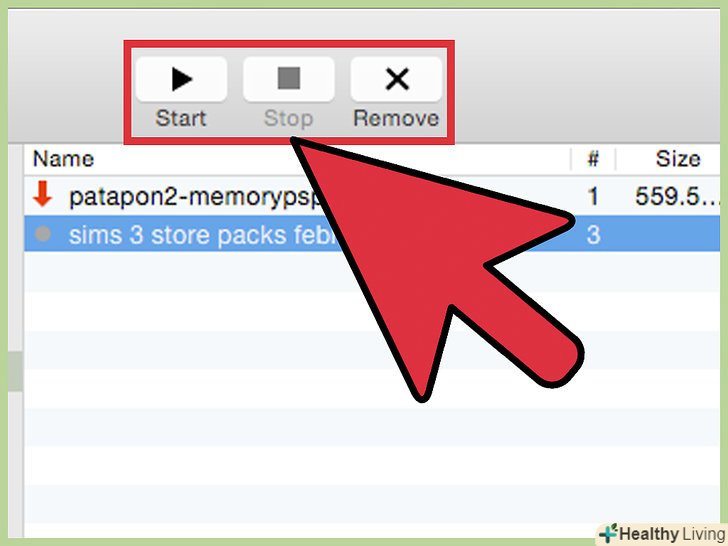Screen dimensions: 728x546
Task: Click the Healthy Living logo watermark
Action: (x=663, y=534)
